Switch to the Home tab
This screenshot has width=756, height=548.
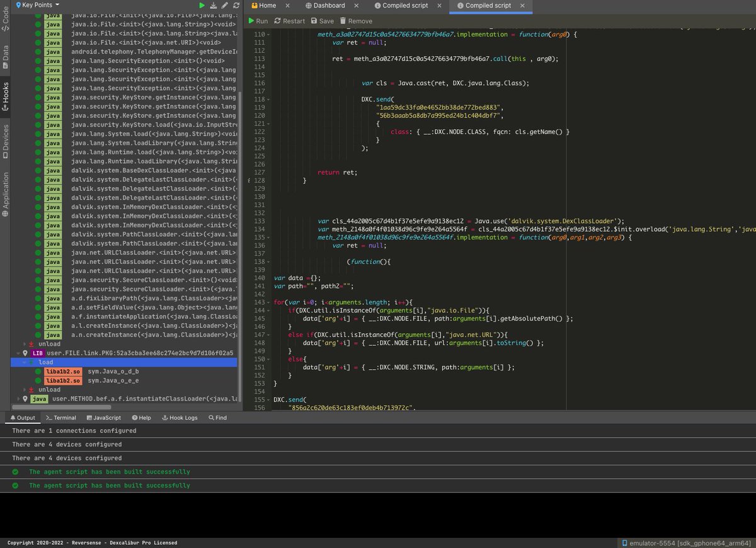263,6
